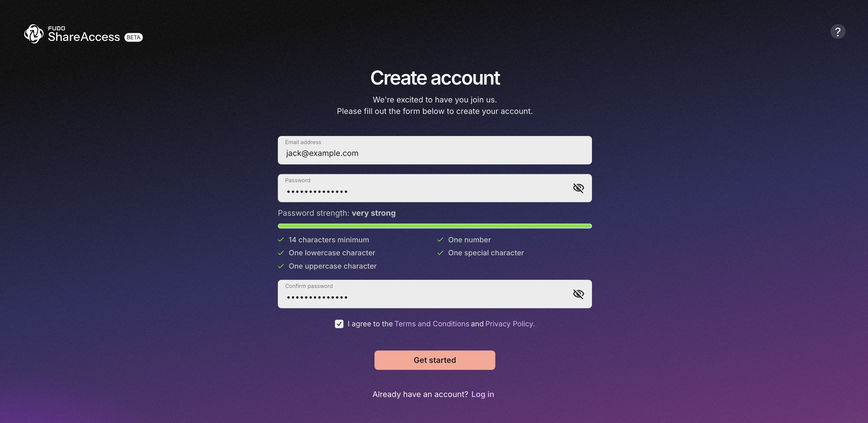Click checkmark beside One special character
Image resolution: width=868 pixels, height=423 pixels.
[x=440, y=253]
